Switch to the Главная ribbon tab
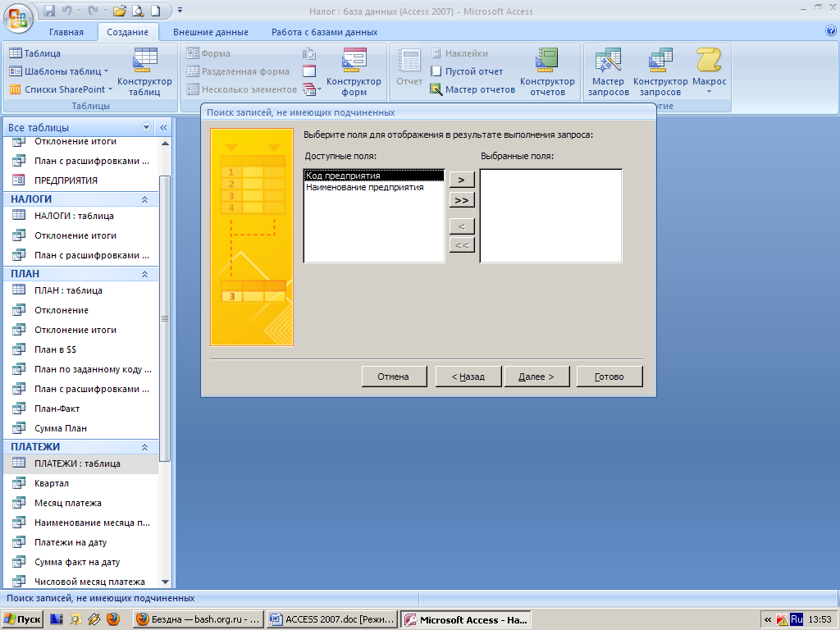Image resolution: width=840 pixels, height=630 pixels. [66, 32]
